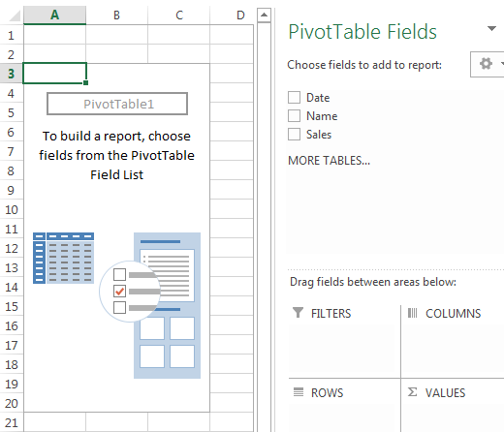Image resolution: width=504 pixels, height=432 pixels.
Task: Select row 15 header
Action: 12,306
